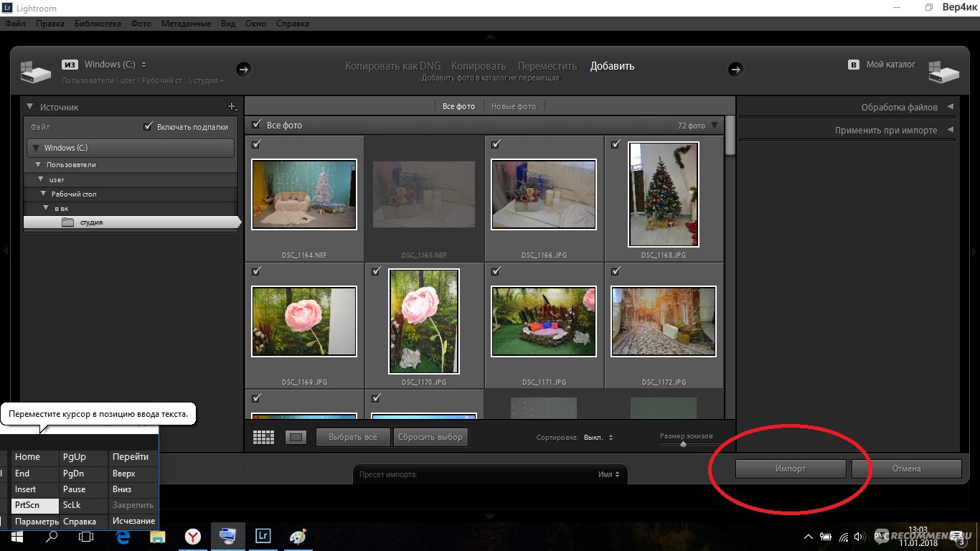Open taskbar search magnifier
This screenshot has width=980, height=551.
[x=52, y=536]
